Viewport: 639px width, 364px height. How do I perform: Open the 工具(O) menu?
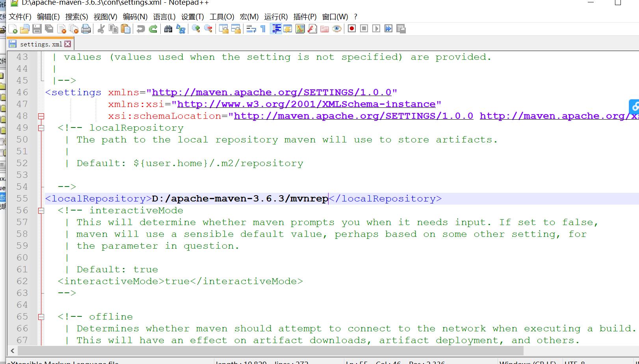tap(222, 17)
